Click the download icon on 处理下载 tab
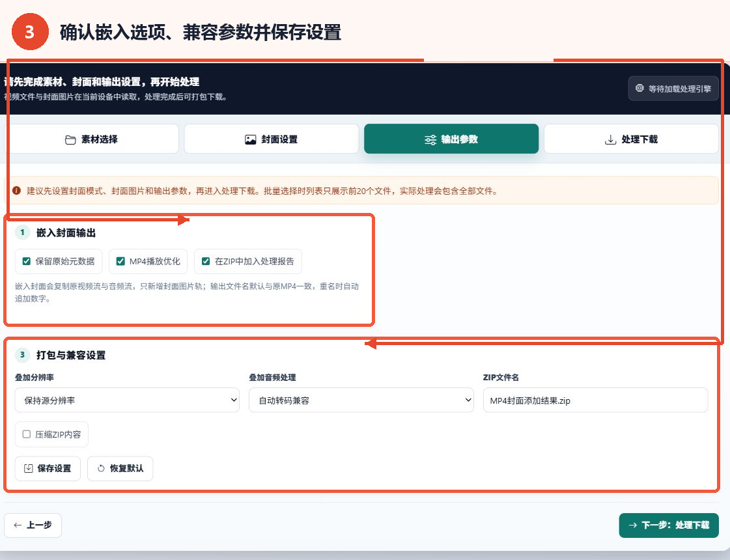730x560 pixels. [x=610, y=139]
